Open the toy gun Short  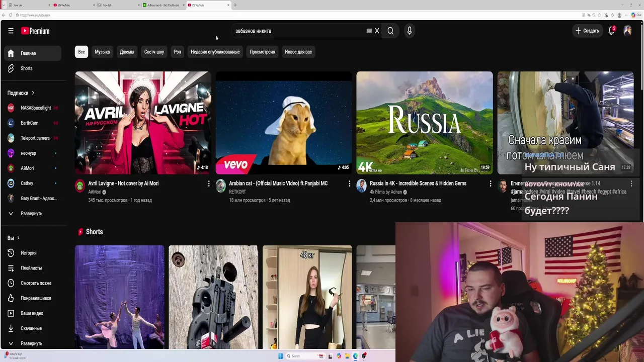tap(213, 297)
